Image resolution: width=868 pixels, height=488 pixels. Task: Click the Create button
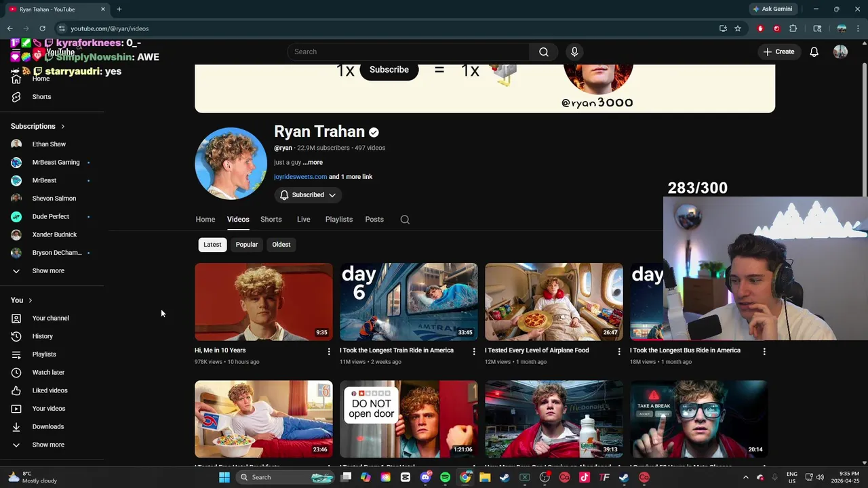[778, 52]
